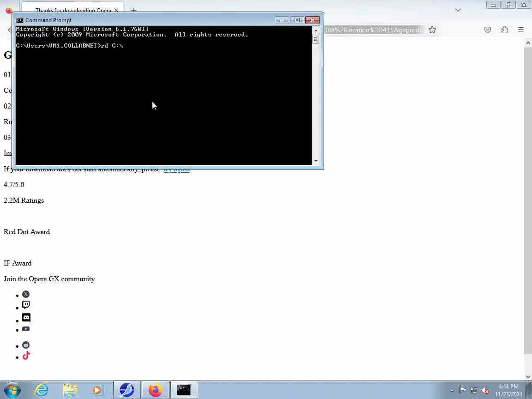Screen dimensions: 532x399
Task: Open the Firefox extensions puzzle icon
Action: point(504,30)
